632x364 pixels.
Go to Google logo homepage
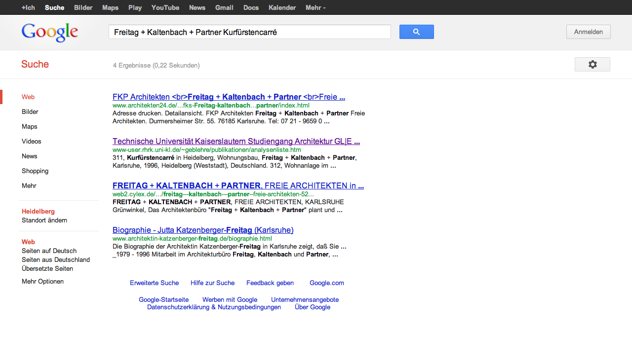pyautogui.click(x=50, y=33)
